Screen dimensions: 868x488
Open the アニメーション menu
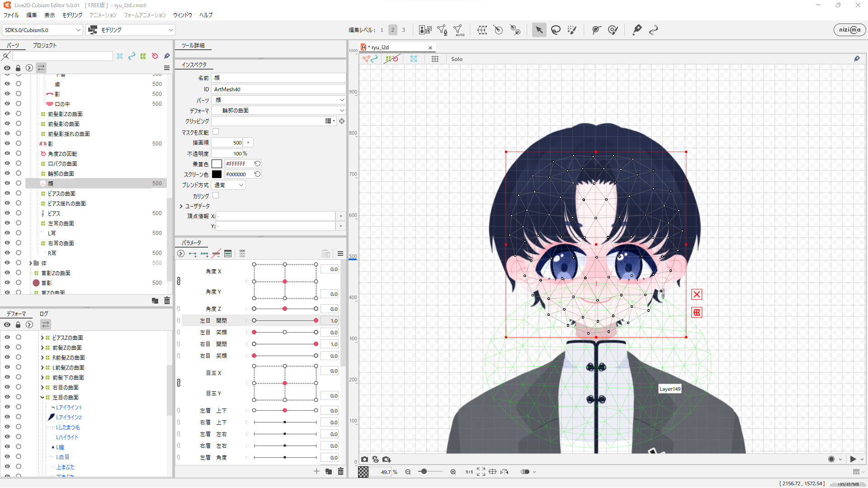(103, 15)
